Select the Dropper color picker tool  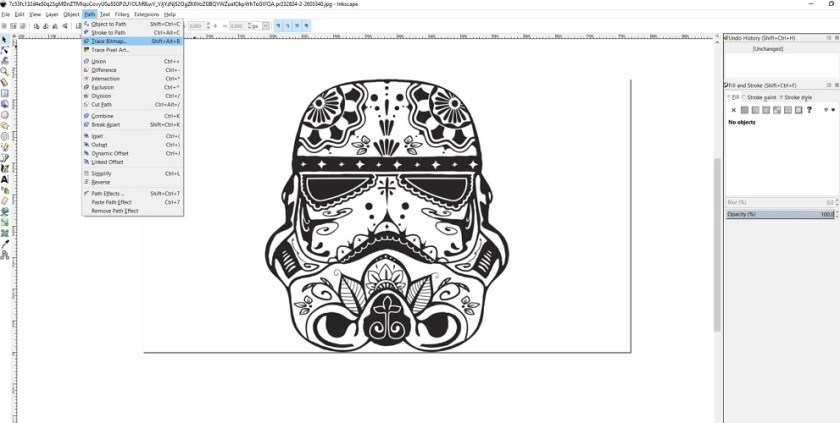point(5,243)
